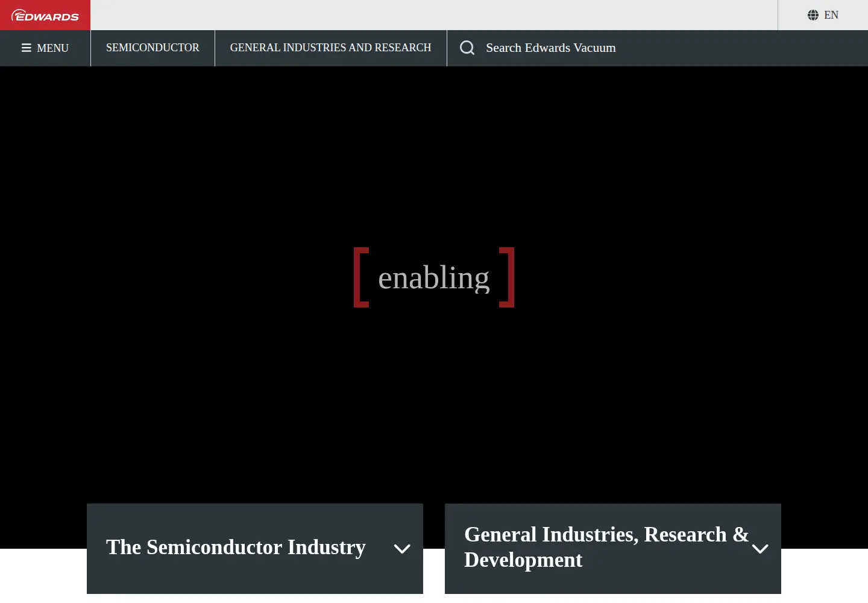Select GENERAL INDUSTRIES AND RESEARCH nav item

(331, 48)
